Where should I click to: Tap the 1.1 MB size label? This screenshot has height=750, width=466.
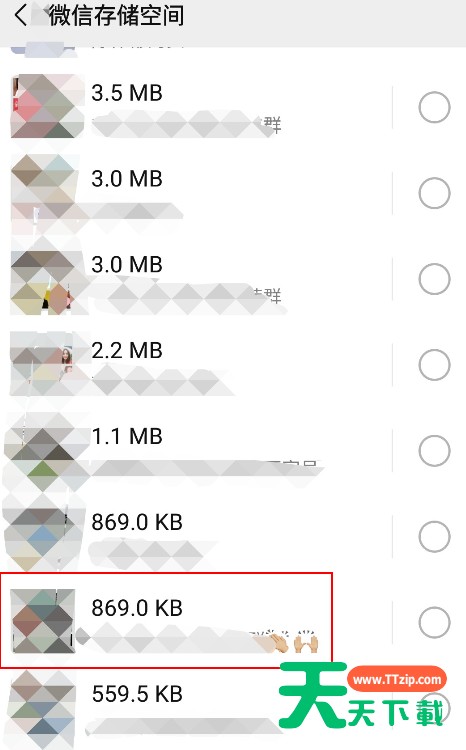(127, 436)
